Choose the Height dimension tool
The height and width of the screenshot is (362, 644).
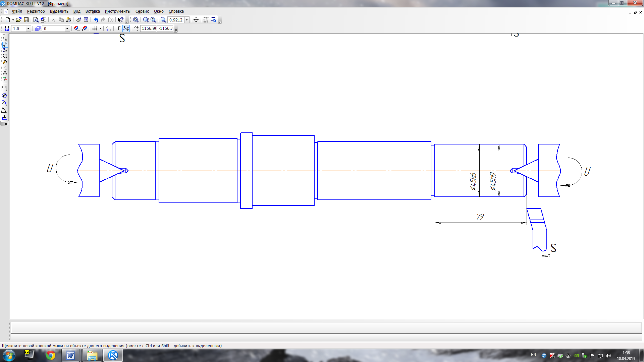[x=4, y=118]
